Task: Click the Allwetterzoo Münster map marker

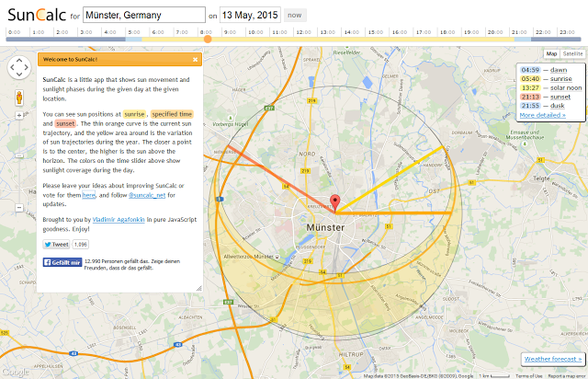Action: [x=277, y=257]
